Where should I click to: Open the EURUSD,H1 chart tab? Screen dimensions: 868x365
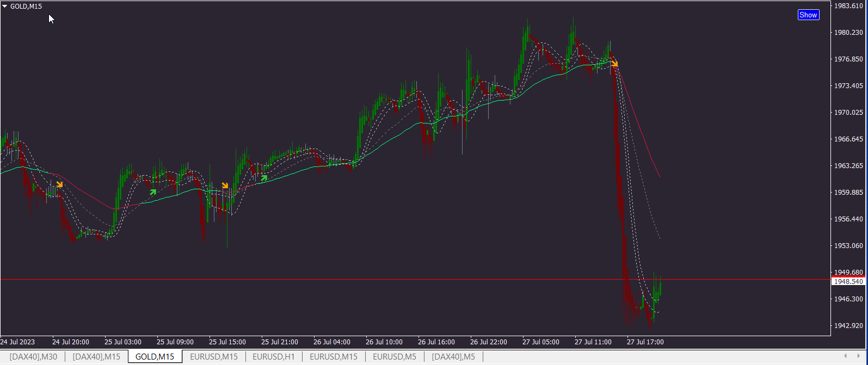[x=274, y=357]
